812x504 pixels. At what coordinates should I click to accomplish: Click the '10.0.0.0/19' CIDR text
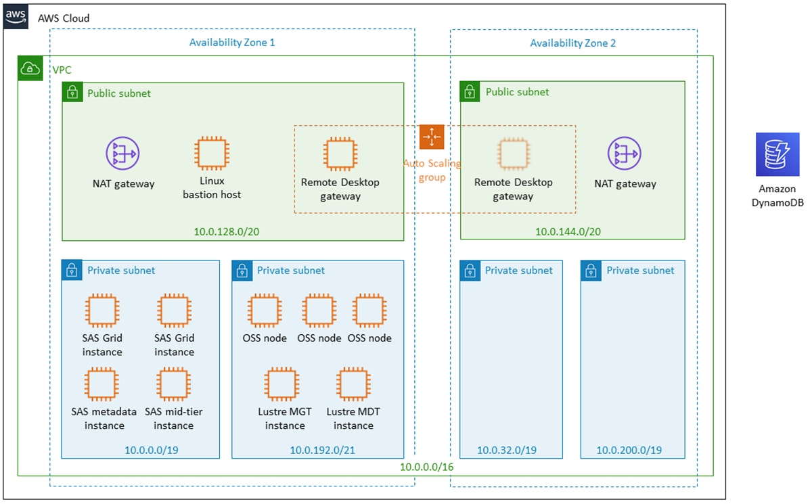(x=151, y=450)
